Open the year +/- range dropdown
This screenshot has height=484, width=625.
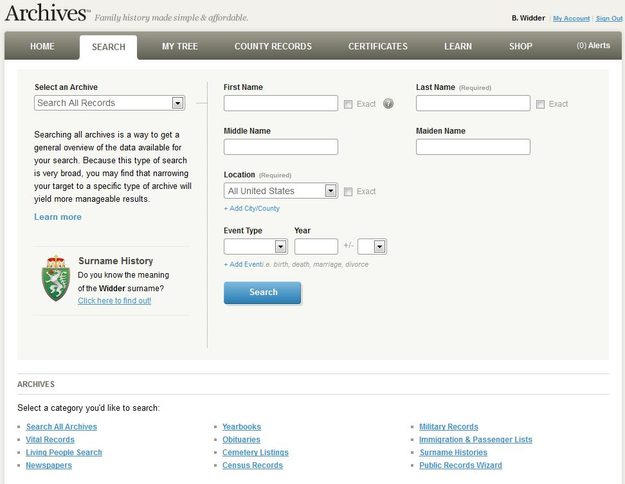372,246
